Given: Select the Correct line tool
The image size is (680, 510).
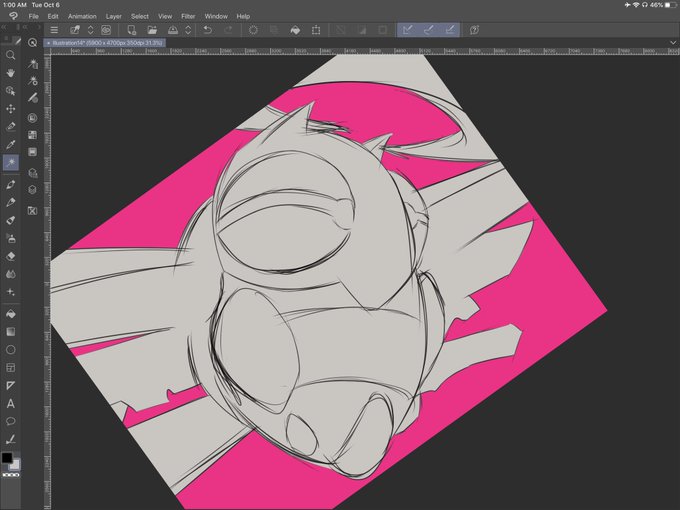Looking at the screenshot, I should click(x=10, y=439).
